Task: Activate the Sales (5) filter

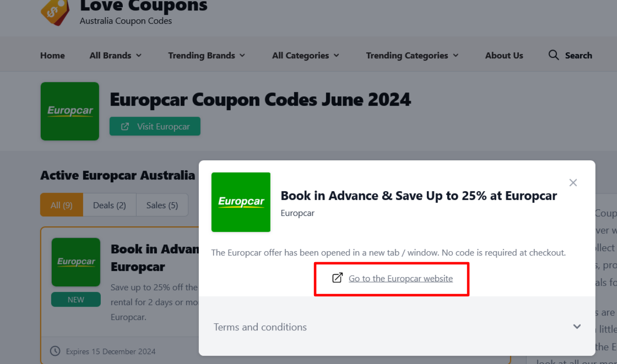Action: pyautogui.click(x=162, y=205)
